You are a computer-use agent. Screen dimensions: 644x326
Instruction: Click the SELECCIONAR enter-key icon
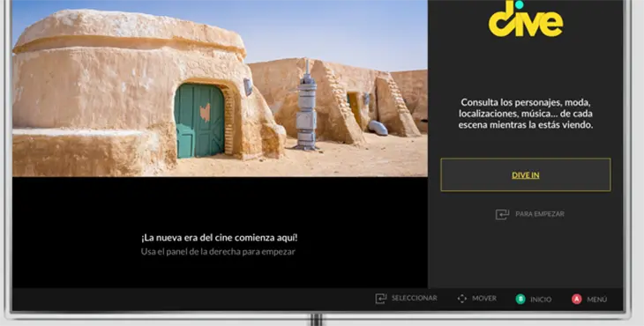pyautogui.click(x=381, y=299)
